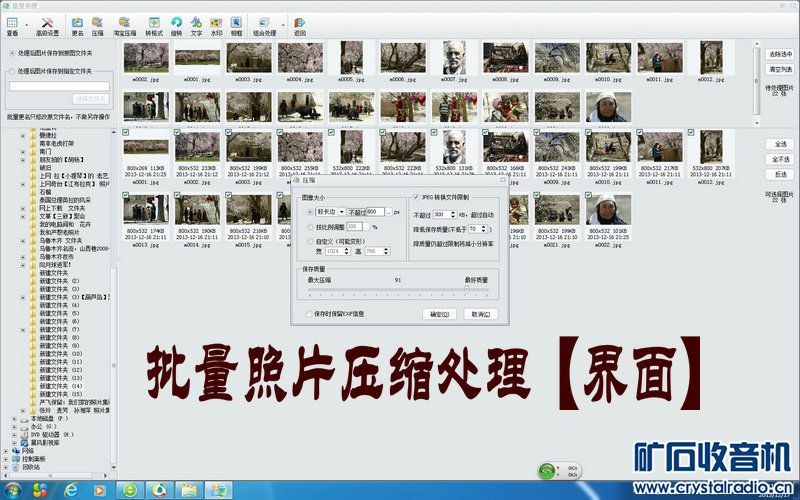Click the width stepper showing 1024

347,251
